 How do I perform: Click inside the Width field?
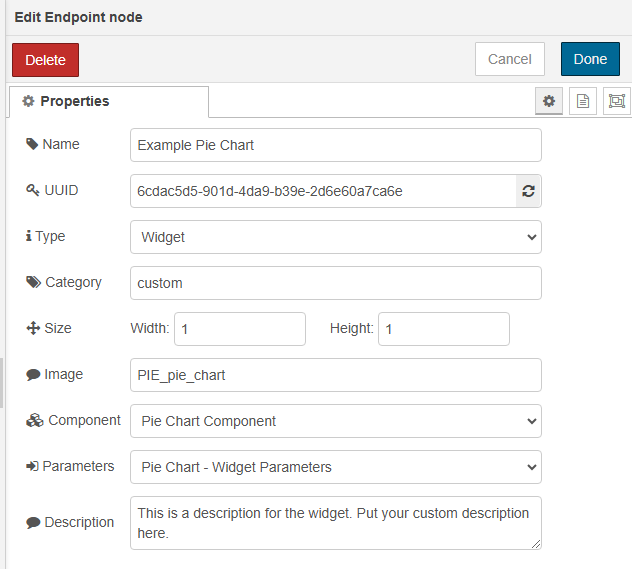coord(240,329)
